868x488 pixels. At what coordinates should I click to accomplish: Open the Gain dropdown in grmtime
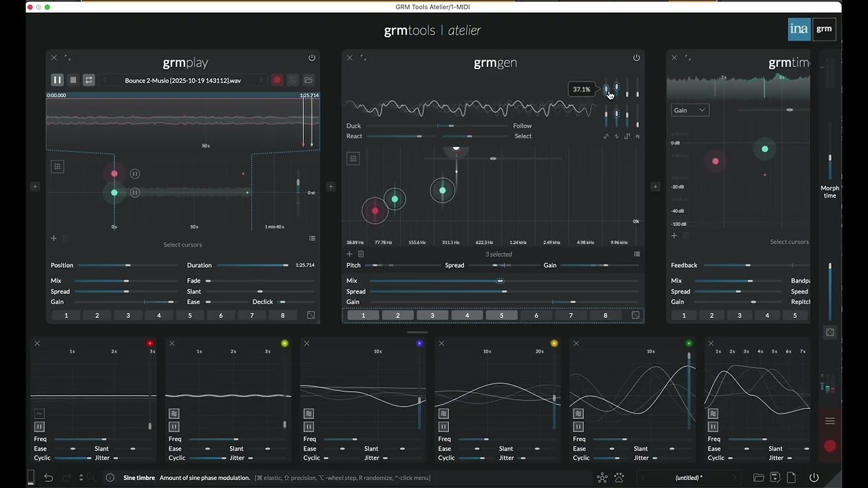tap(690, 110)
